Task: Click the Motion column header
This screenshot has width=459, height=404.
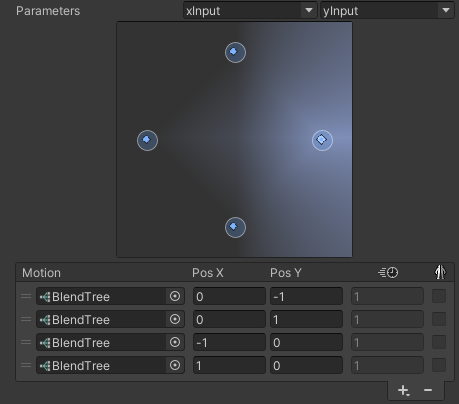Action: click(41, 273)
